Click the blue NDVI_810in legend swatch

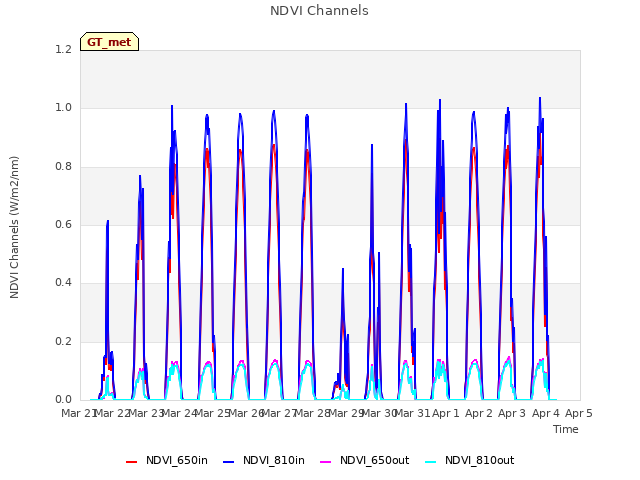[x=229, y=462]
